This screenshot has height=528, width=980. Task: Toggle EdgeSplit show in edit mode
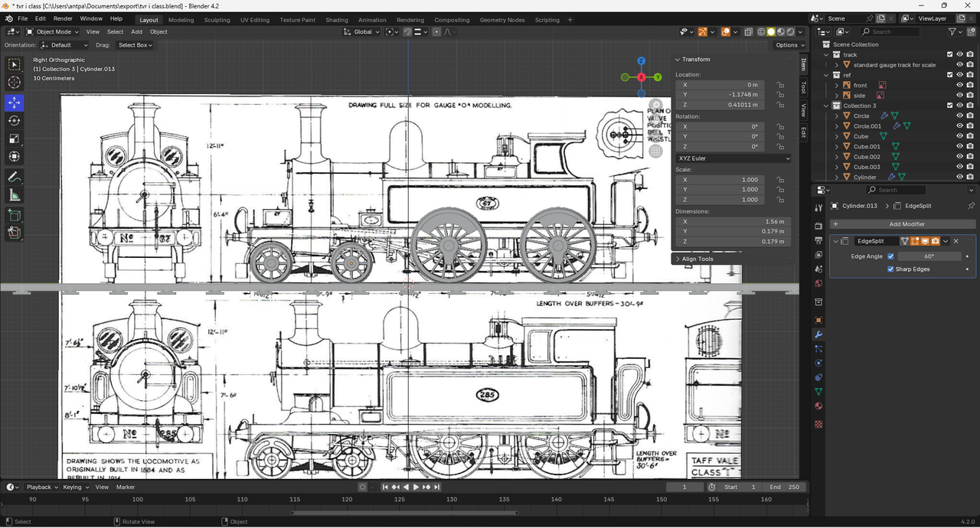[x=915, y=241]
